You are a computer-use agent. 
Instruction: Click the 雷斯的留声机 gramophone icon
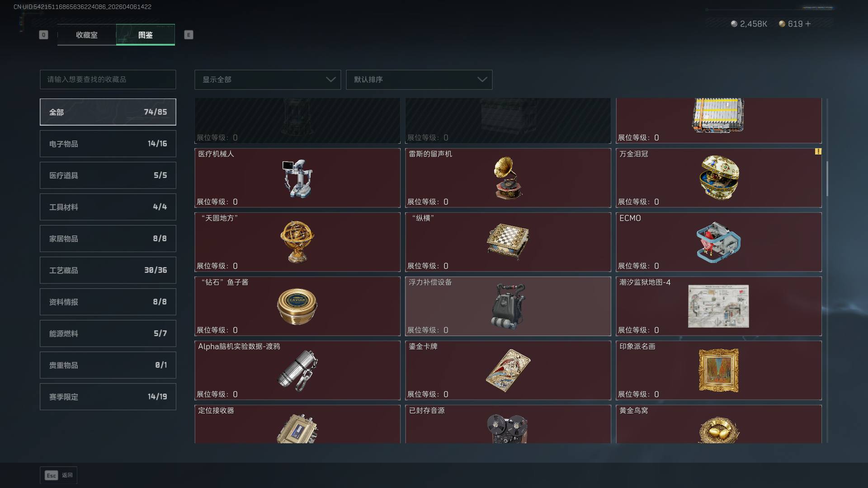pyautogui.click(x=508, y=178)
